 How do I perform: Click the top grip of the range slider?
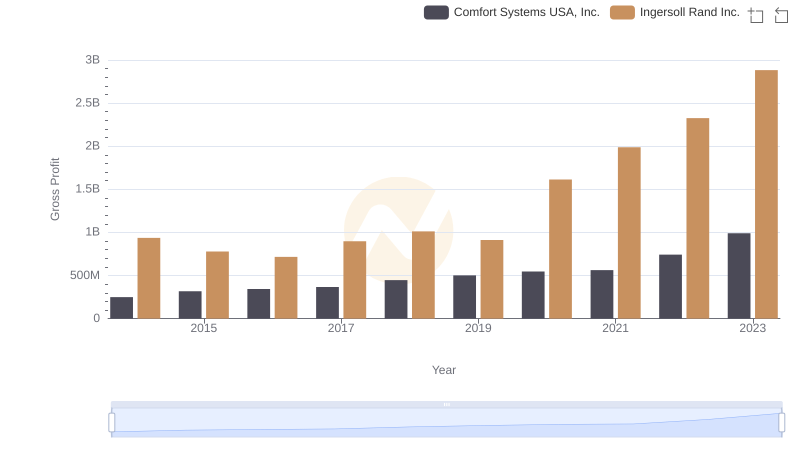(447, 404)
